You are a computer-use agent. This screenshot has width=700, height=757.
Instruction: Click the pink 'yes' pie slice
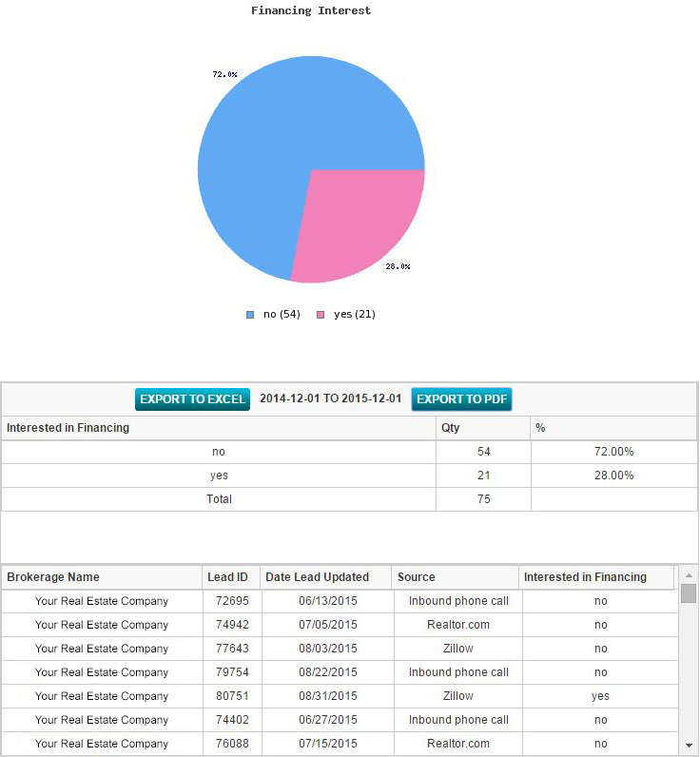(357, 223)
